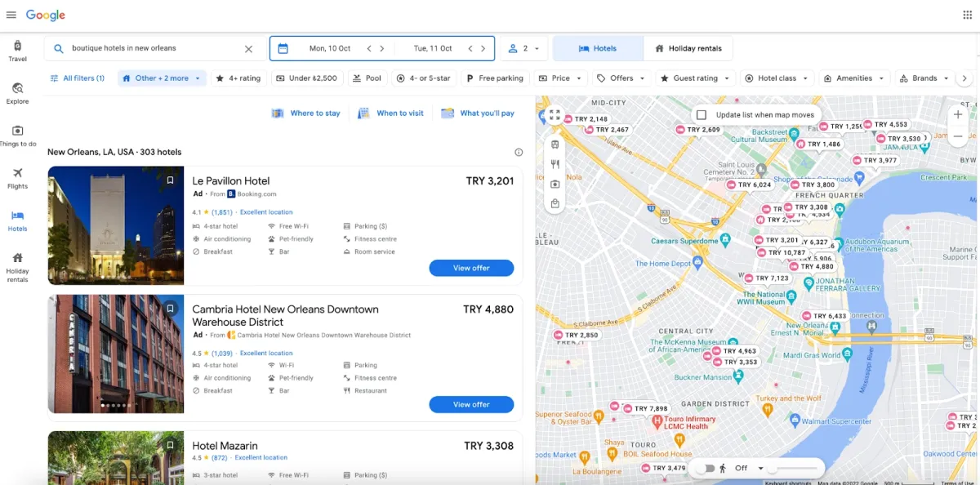Image resolution: width=980 pixels, height=485 pixels.
Task: Tick Update list when map moves
Action: [702, 115]
